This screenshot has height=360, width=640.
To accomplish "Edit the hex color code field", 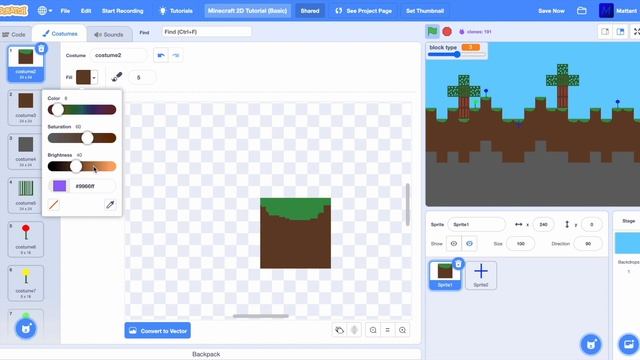I will [93, 186].
